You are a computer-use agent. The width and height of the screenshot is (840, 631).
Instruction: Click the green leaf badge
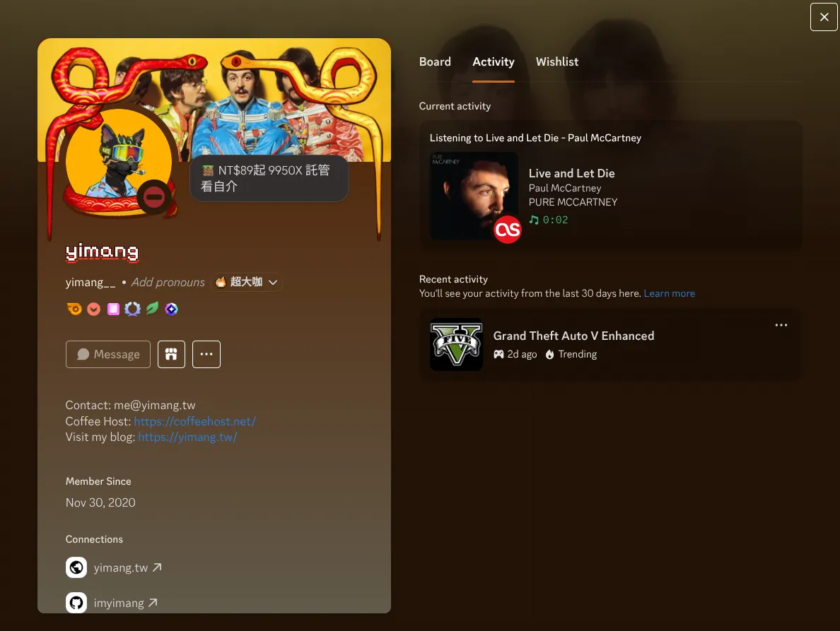pos(152,309)
